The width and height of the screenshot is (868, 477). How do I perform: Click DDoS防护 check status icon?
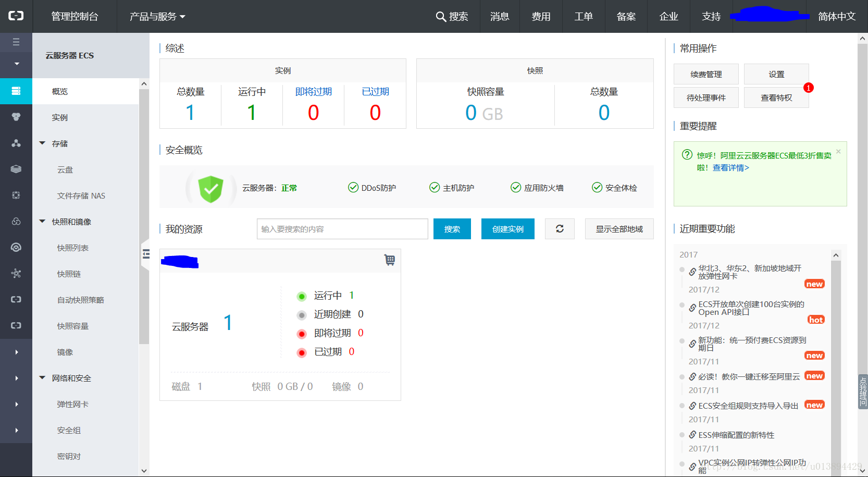pos(353,187)
